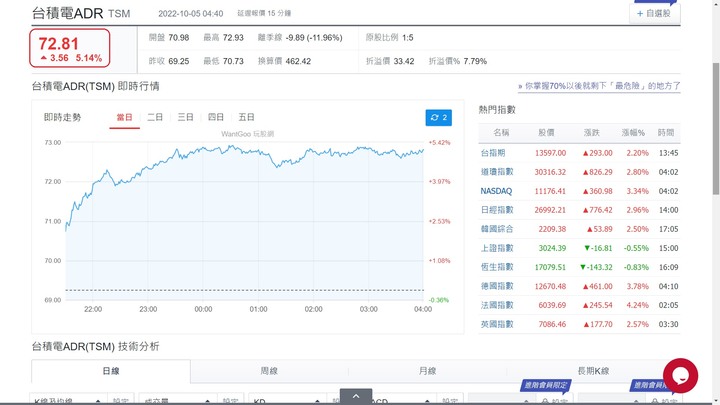Open the NASDAQ index link
Screen dimensions: 720x405
[x=496, y=191]
